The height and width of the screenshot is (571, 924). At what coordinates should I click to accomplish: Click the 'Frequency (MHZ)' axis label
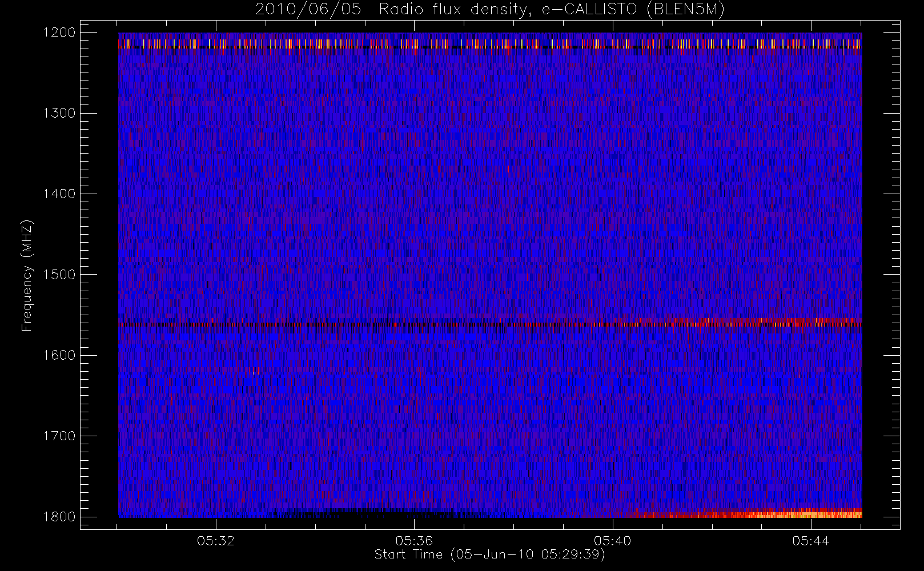click(x=27, y=275)
